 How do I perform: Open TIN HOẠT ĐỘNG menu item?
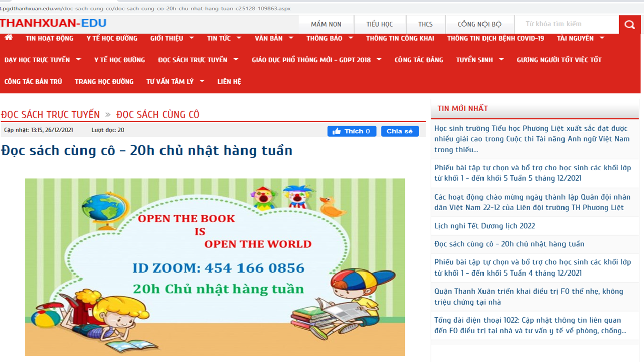(x=49, y=38)
